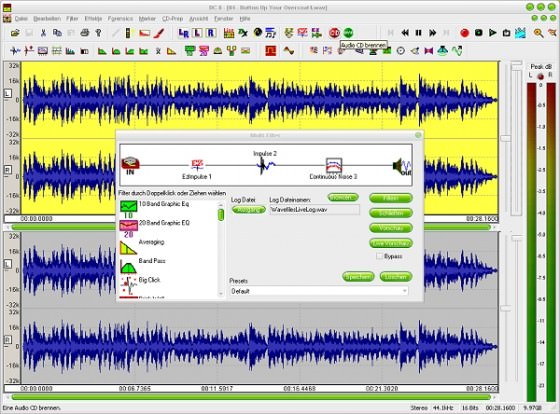560x414 pixels.
Task: Select right channel only with the R icon
Action: pos(211,33)
